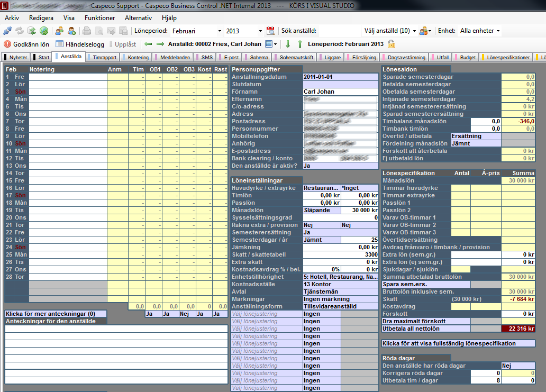Click Utbetala all nettolön
Viewport: 546px width, 392px height.
426,329
